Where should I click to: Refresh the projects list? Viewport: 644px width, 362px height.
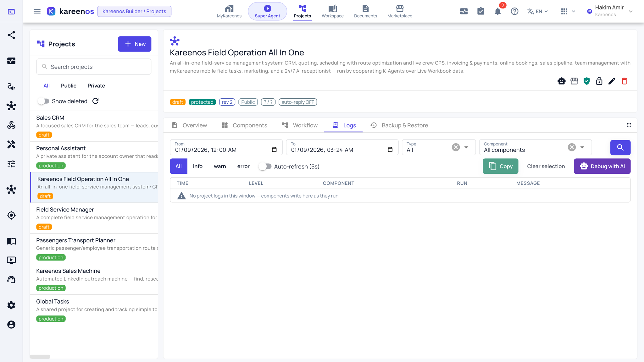(x=96, y=101)
